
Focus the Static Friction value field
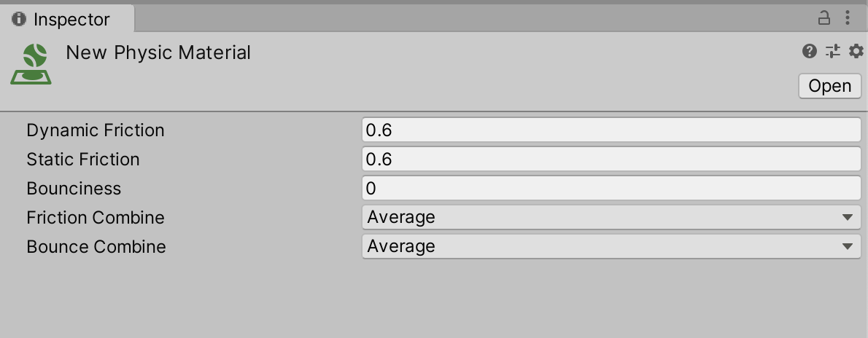click(611, 160)
